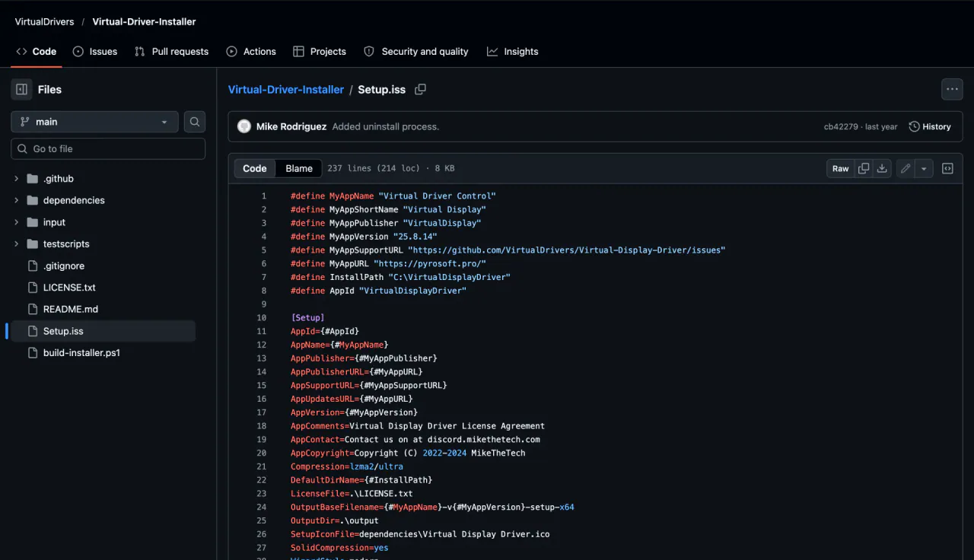Open build-installer.ps1 file
The width and height of the screenshot is (974, 560).
(x=81, y=353)
